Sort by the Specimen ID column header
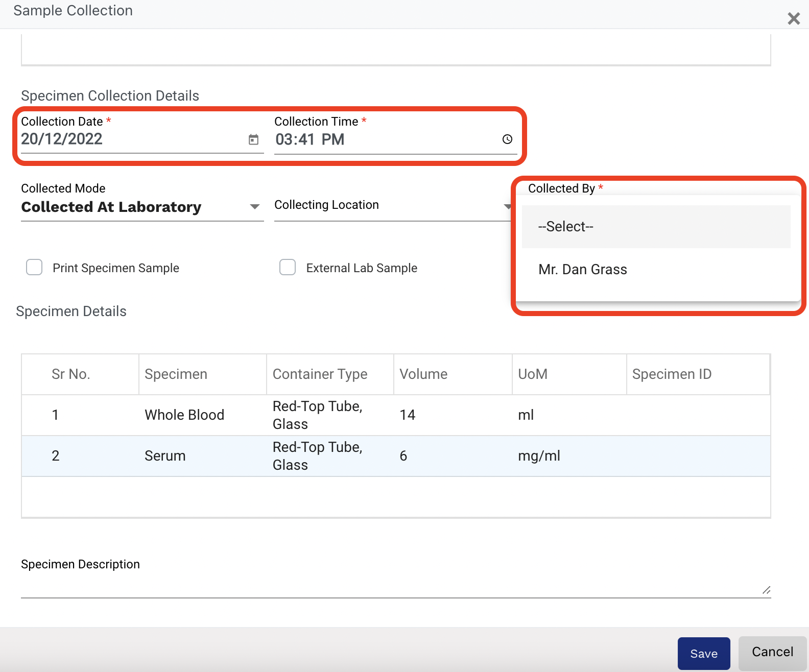The width and height of the screenshot is (809, 672). tap(672, 374)
